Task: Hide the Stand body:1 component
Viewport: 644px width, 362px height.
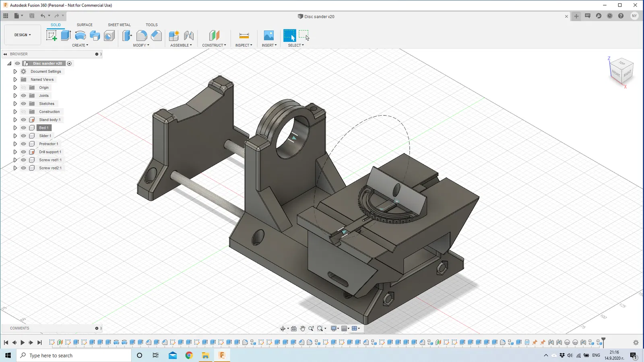Action: coord(23,120)
